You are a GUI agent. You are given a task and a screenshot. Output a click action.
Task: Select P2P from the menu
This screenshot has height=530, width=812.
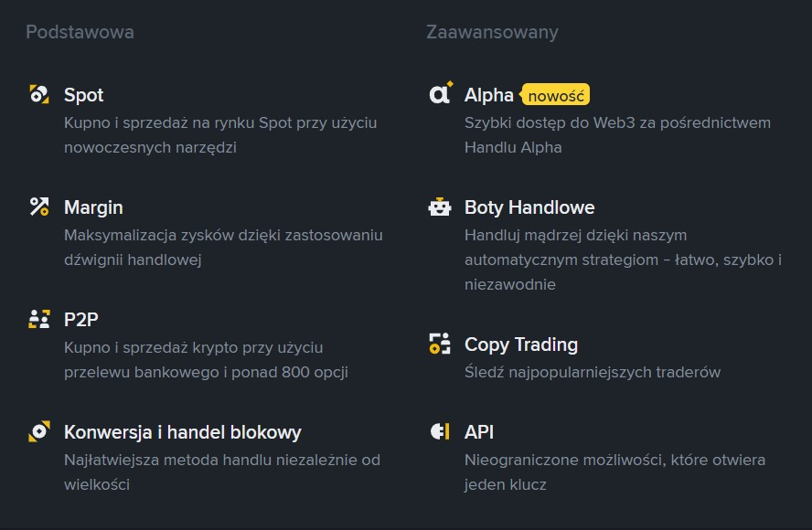coord(81,320)
